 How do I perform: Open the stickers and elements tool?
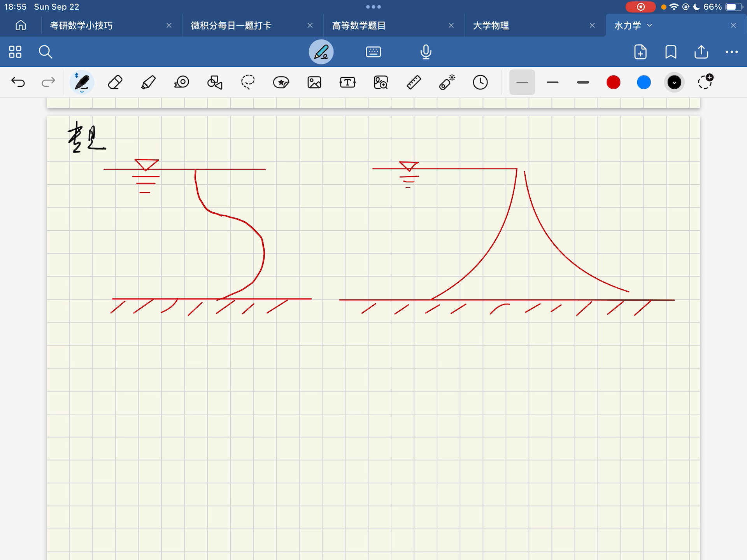281,82
